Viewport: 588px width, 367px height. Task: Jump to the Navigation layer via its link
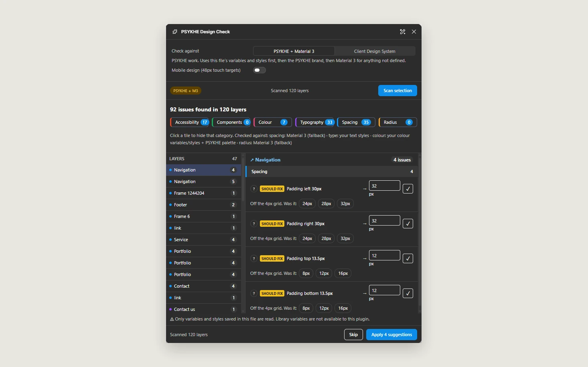266,160
